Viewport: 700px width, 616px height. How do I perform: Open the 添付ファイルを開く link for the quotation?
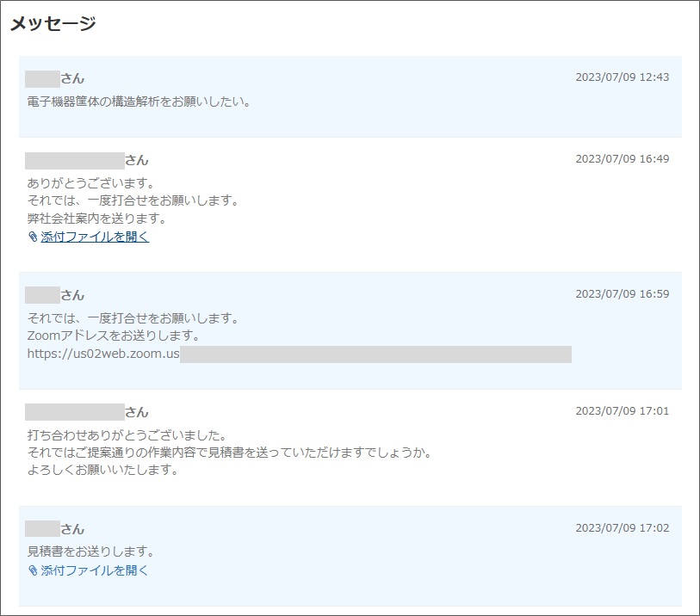92,569
